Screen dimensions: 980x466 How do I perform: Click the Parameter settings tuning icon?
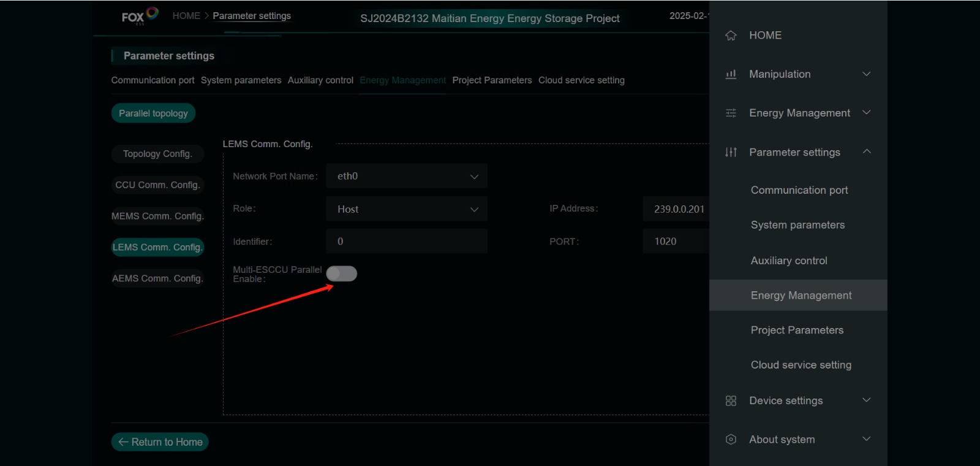coord(731,152)
